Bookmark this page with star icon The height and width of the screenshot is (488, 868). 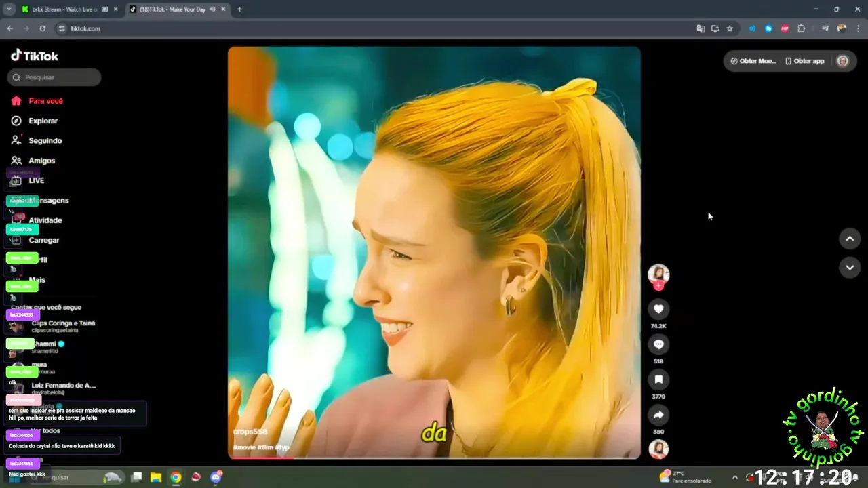(x=730, y=28)
